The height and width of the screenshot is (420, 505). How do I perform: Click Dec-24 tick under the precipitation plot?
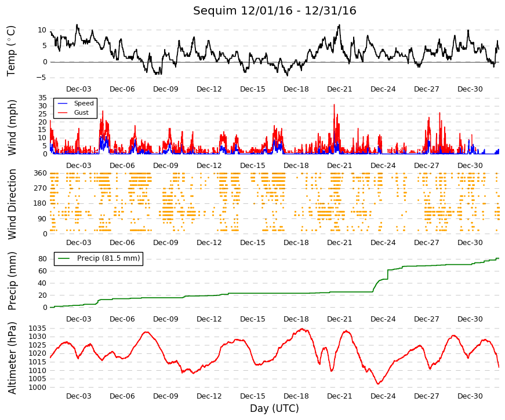(x=383, y=319)
